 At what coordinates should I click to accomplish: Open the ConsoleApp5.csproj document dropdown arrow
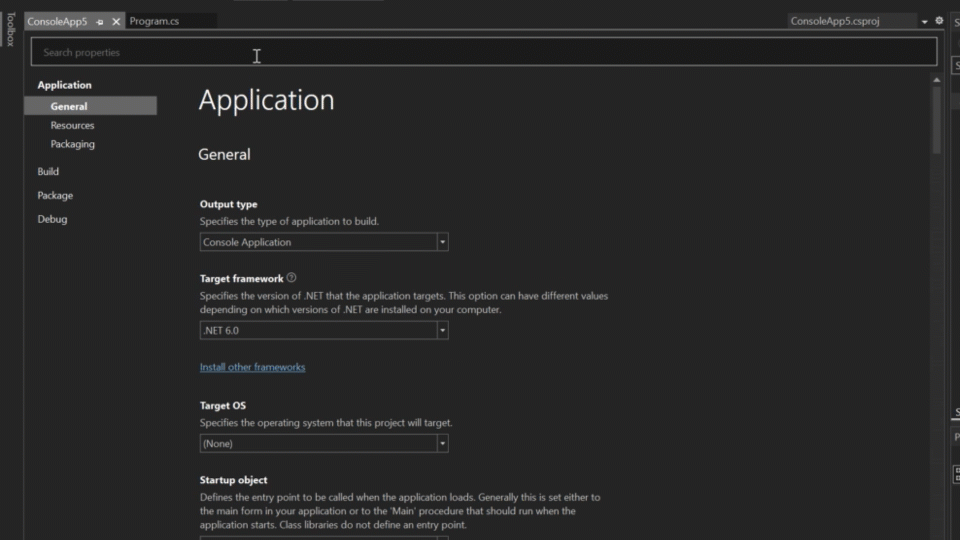[x=924, y=21]
